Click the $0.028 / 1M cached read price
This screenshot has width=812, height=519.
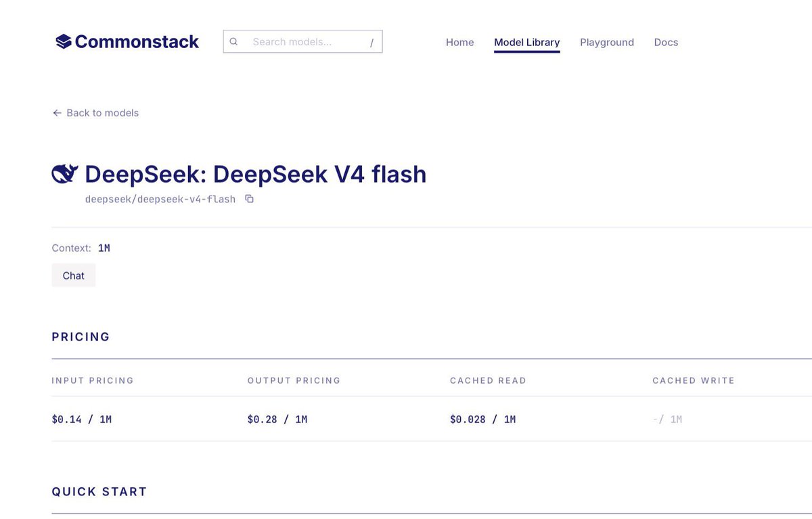tap(482, 420)
